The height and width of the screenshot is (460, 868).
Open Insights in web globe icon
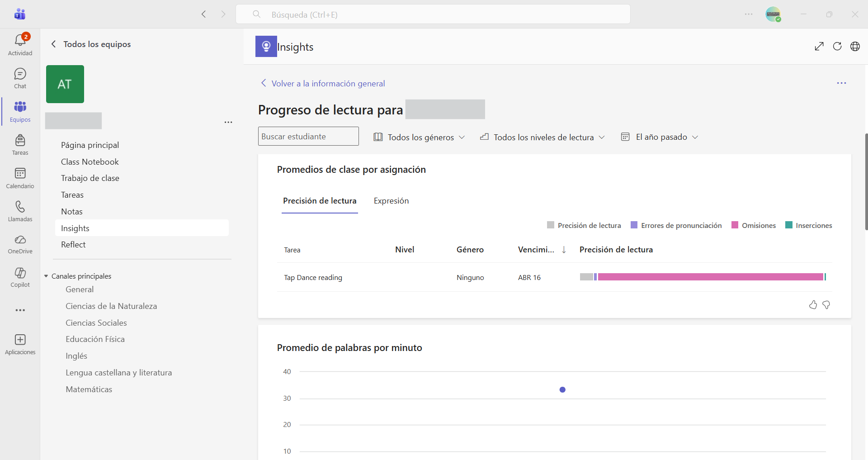pos(855,46)
